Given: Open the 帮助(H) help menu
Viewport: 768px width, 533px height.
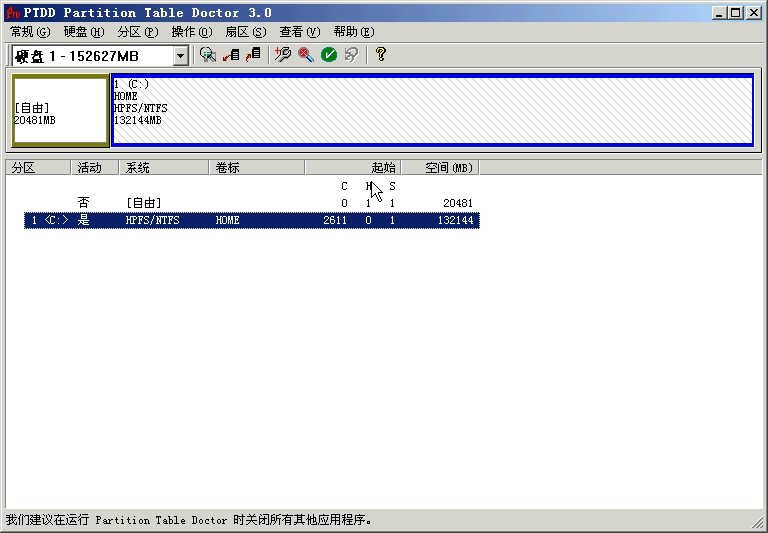Looking at the screenshot, I should click(353, 32).
